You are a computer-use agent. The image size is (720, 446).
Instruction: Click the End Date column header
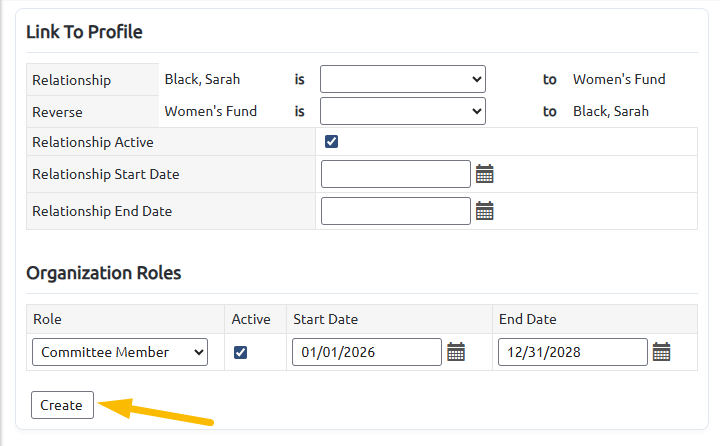[528, 319]
